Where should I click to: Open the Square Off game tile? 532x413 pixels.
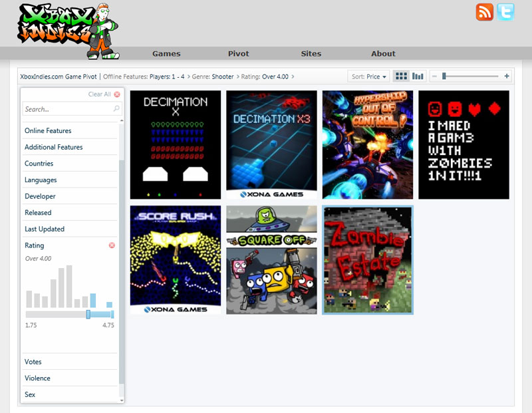pyautogui.click(x=272, y=259)
